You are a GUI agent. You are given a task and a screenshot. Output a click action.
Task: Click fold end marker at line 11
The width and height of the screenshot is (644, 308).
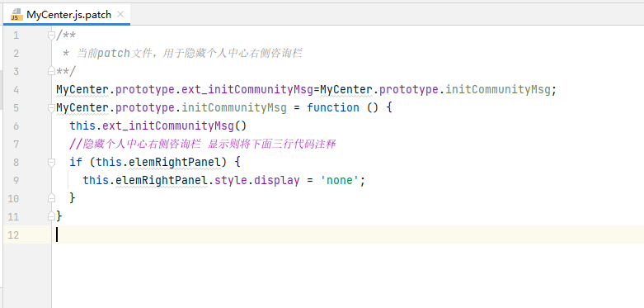pos(51,216)
